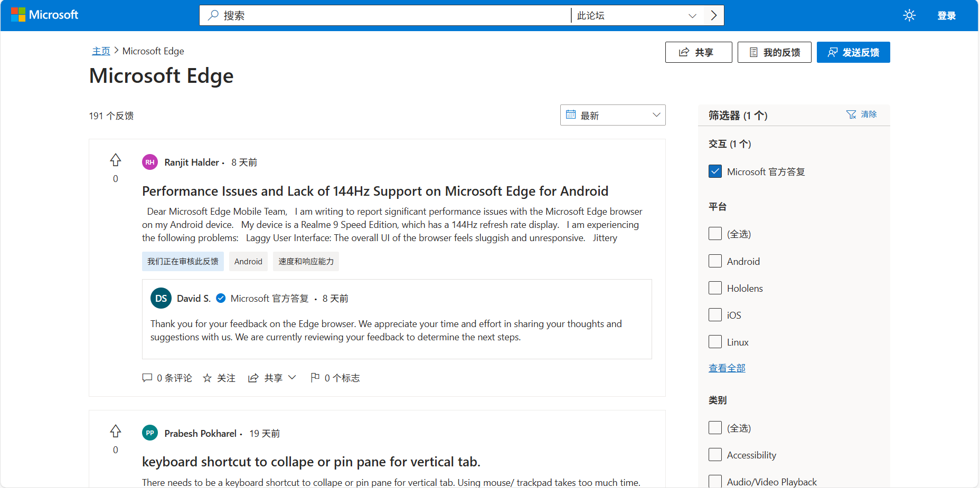
Task: Click the 0 条评论 comment icon
Action: pyautogui.click(x=147, y=378)
